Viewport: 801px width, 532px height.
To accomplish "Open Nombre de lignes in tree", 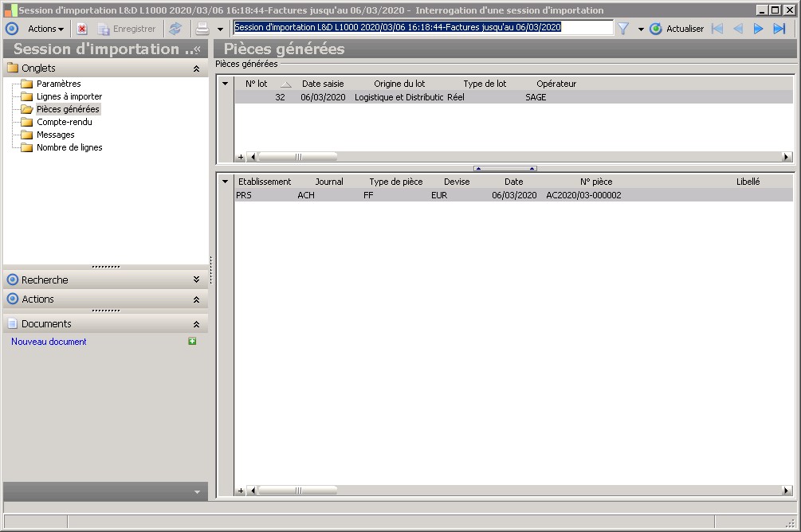I will pyautogui.click(x=69, y=147).
